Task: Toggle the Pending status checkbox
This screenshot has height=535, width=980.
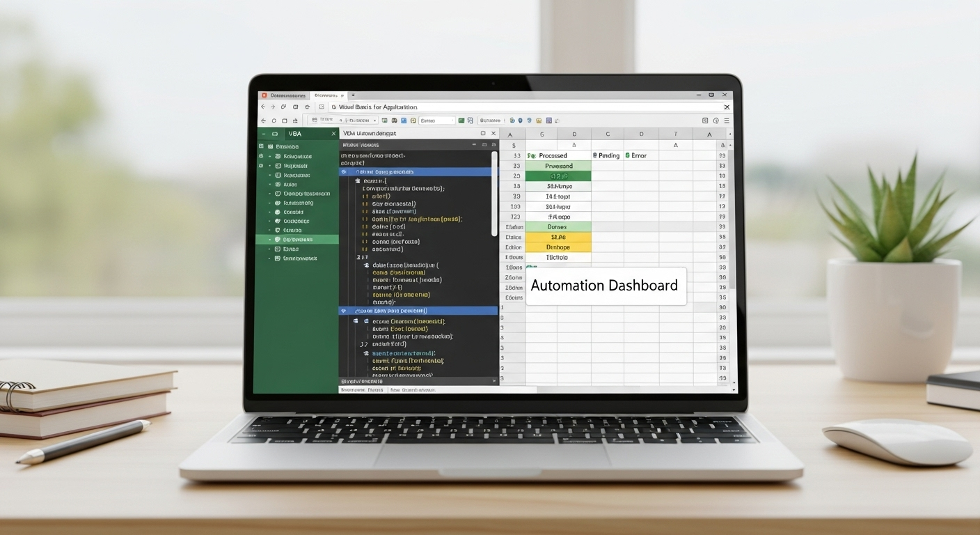Action: (595, 155)
